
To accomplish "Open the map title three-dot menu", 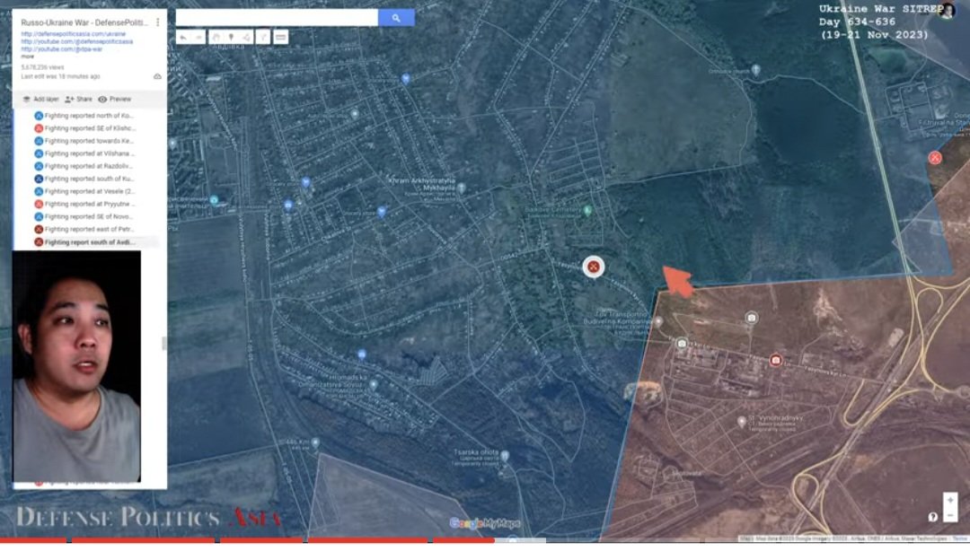I will tap(158, 22).
